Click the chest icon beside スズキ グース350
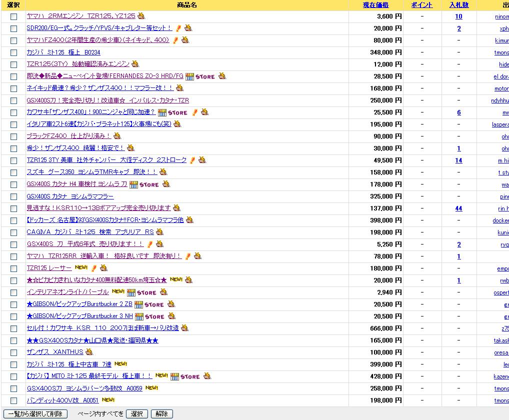509x420 pixels. pyautogui.click(x=163, y=171)
